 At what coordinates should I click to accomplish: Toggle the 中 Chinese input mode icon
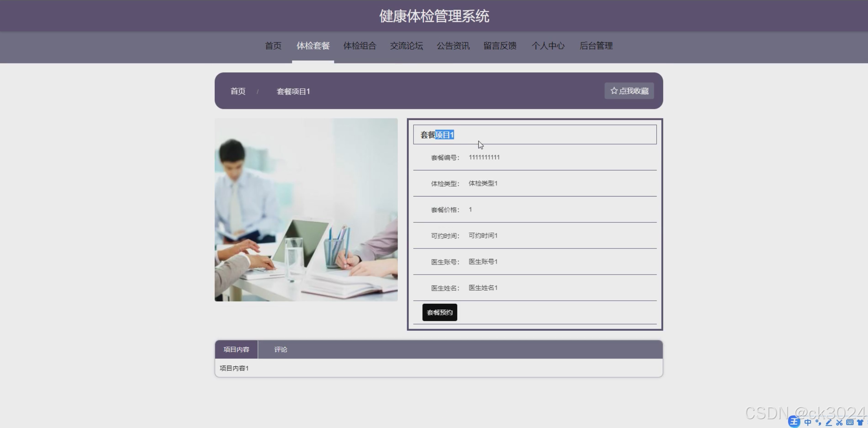tap(808, 422)
